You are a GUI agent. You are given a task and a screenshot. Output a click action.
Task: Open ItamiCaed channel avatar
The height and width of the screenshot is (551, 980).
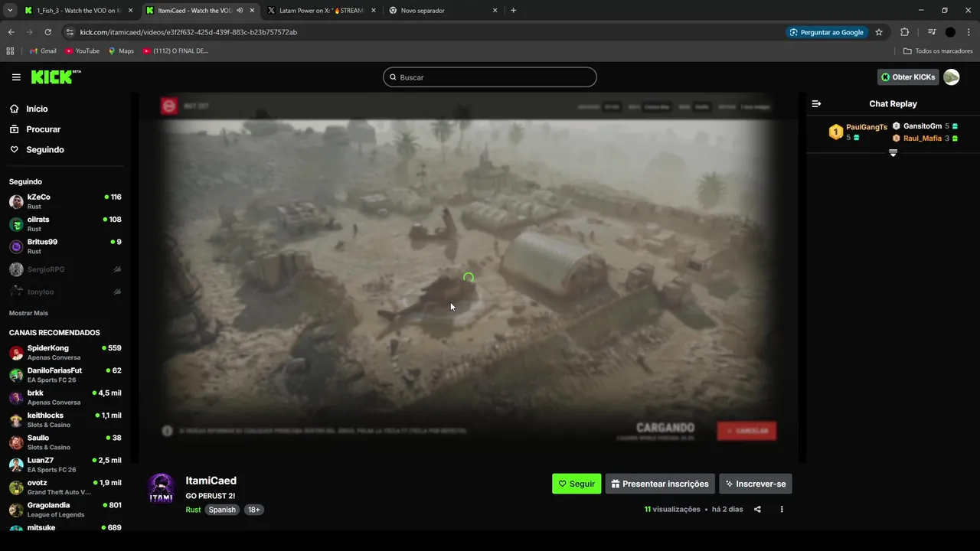click(x=161, y=489)
